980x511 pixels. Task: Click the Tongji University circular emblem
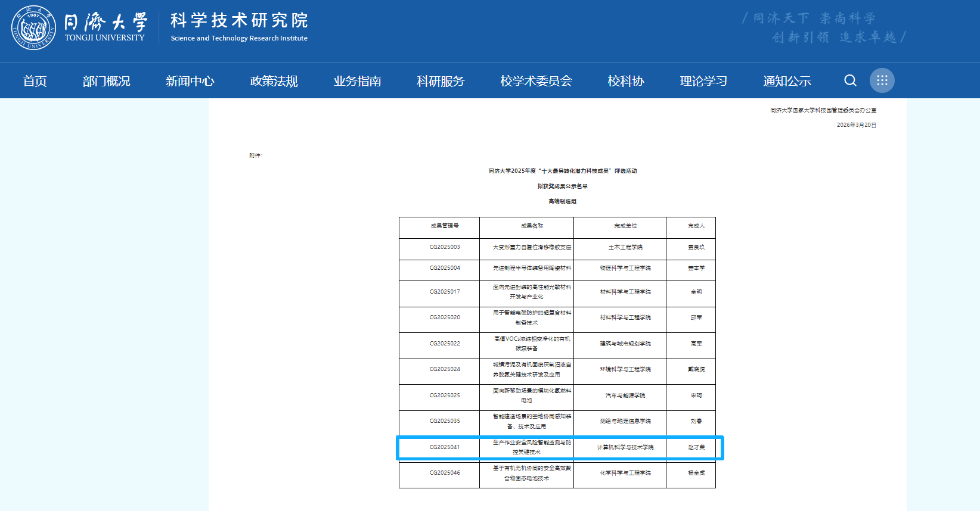(x=34, y=28)
